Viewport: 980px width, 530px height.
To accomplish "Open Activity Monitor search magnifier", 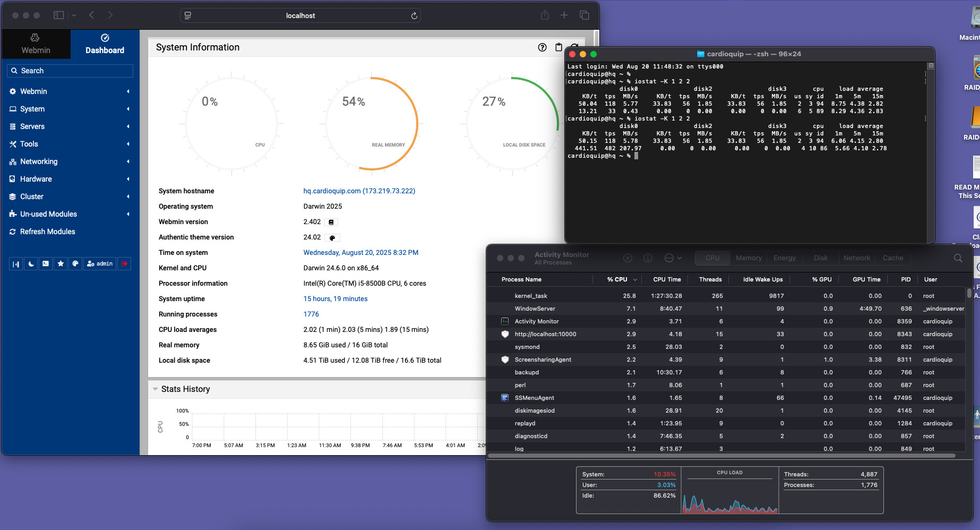I will click(958, 258).
